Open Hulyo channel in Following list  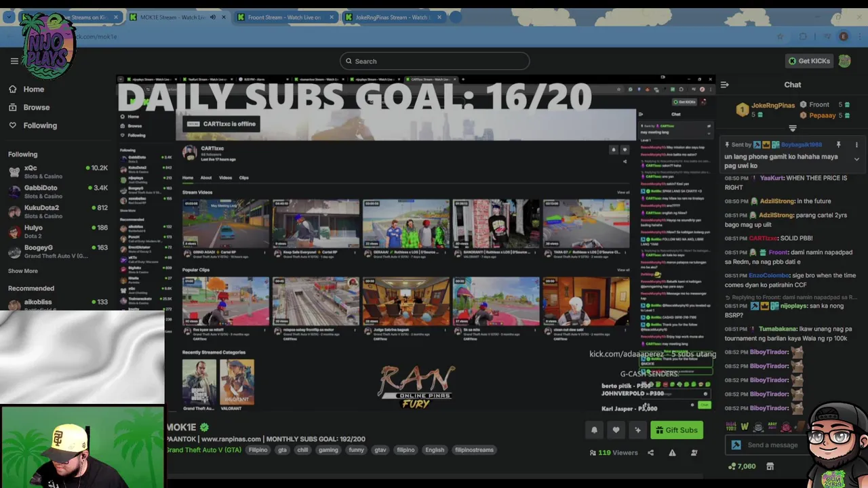tap(58, 232)
